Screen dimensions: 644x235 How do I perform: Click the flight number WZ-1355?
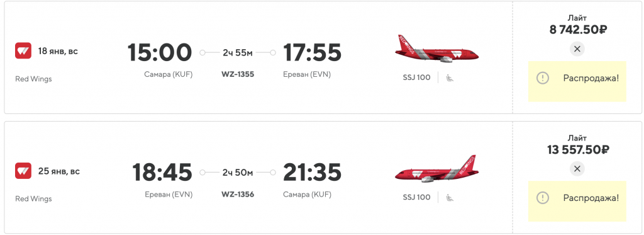point(237,74)
